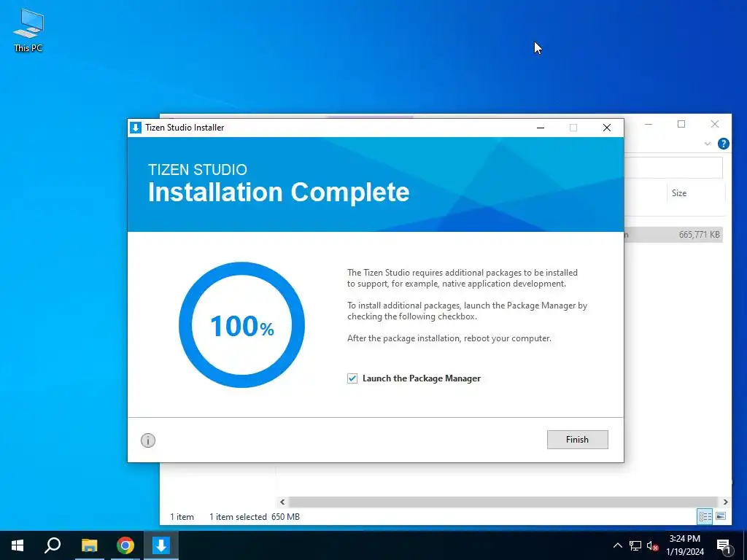Open taskbar search magnifier
747x560 pixels.
coord(53,545)
